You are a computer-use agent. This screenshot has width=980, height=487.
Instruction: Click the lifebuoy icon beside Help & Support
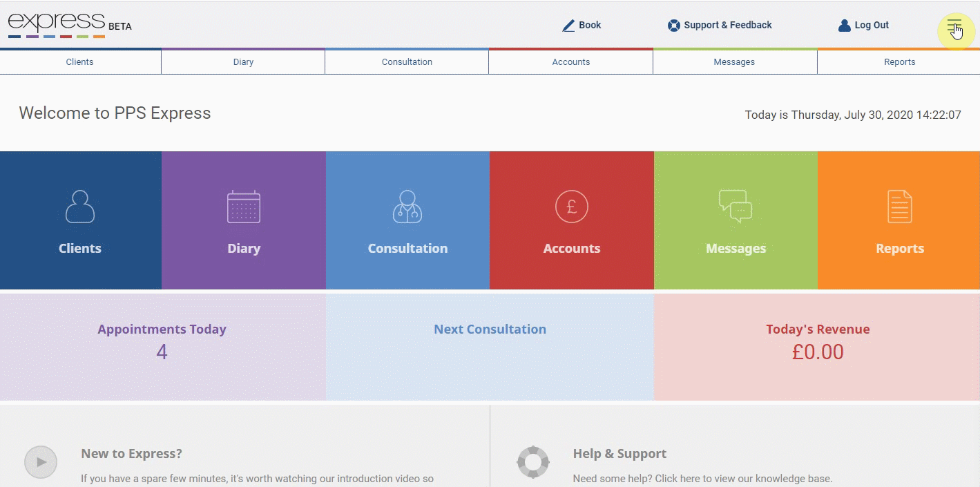(x=533, y=462)
